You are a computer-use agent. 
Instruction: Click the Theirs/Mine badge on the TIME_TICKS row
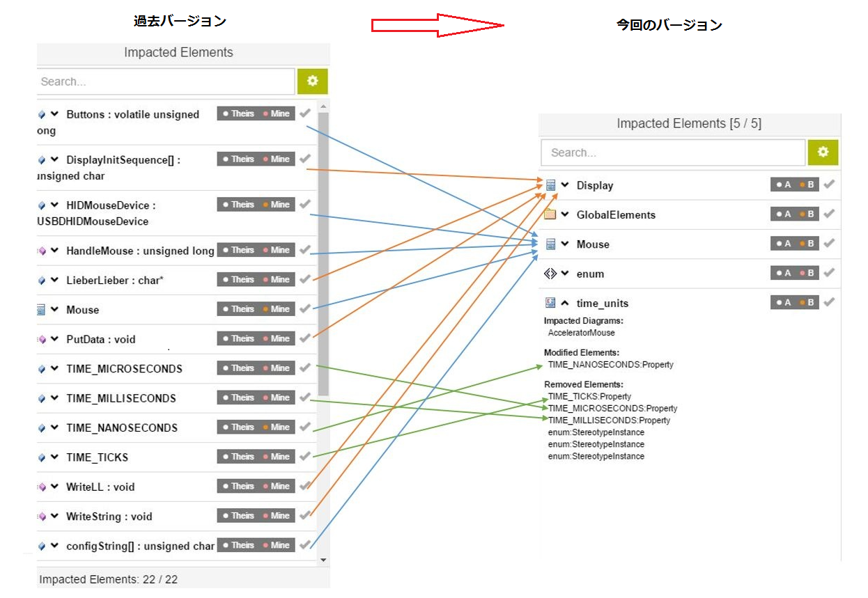[x=256, y=457]
